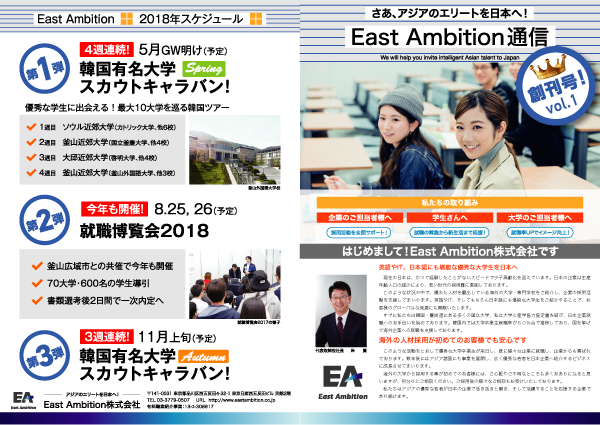Select the 企業のご担当者様へ red button
The image size is (600, 425).
tap(360, 218)
